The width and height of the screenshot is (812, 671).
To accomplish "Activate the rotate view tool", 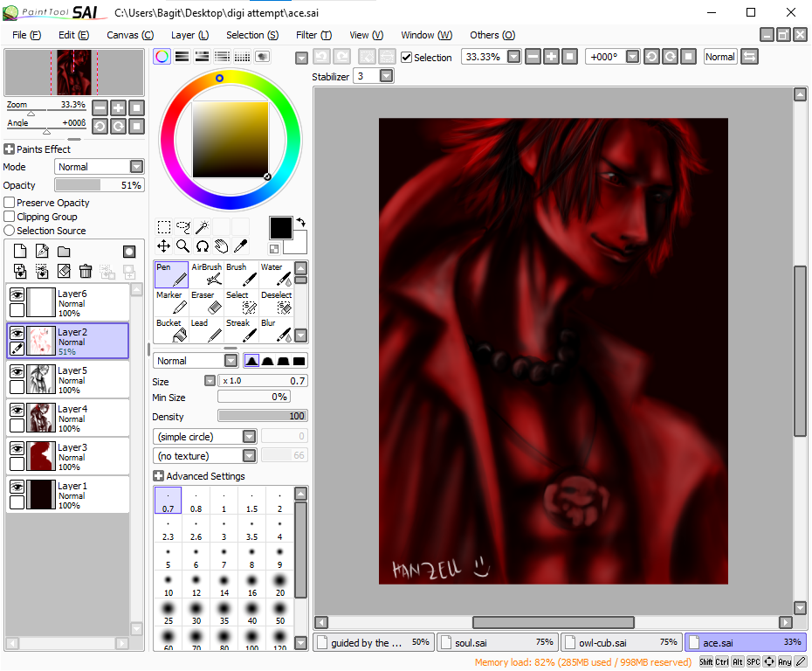I will click(x=202, y=246).
